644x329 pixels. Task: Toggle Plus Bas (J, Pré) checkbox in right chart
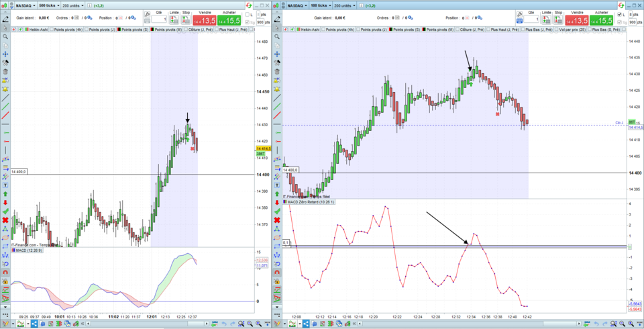[x=523, y=30]
